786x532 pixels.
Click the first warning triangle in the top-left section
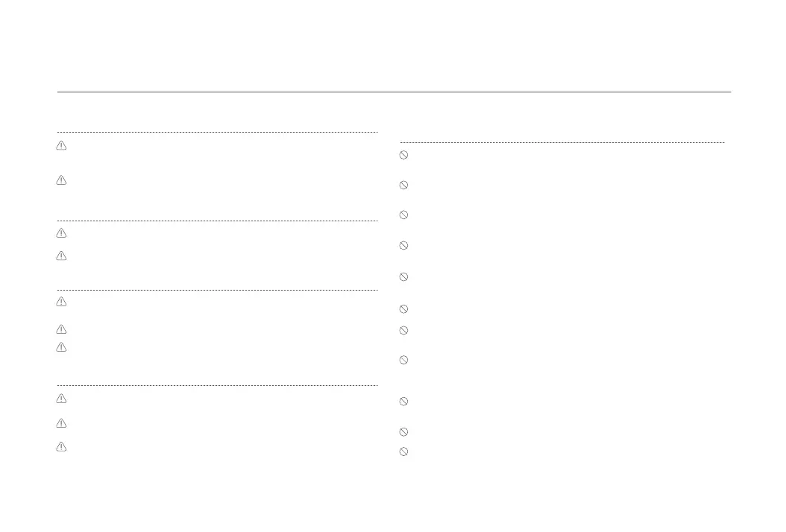coord(62,145)
